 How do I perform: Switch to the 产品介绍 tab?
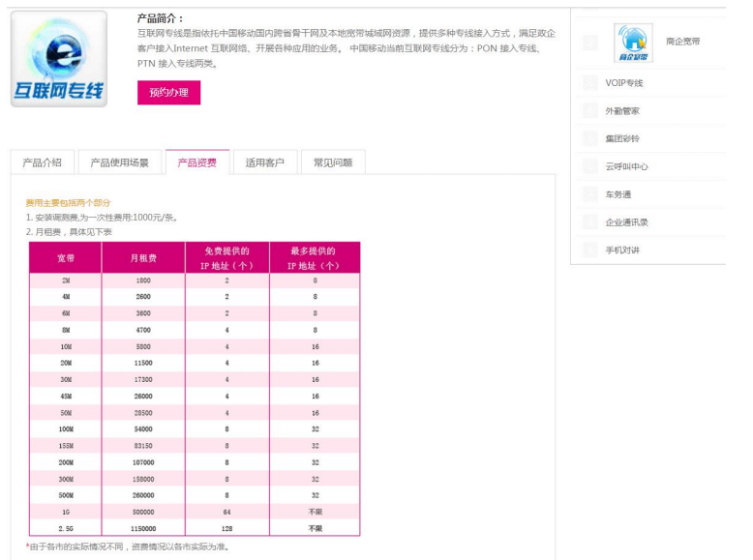coord(43,162)
